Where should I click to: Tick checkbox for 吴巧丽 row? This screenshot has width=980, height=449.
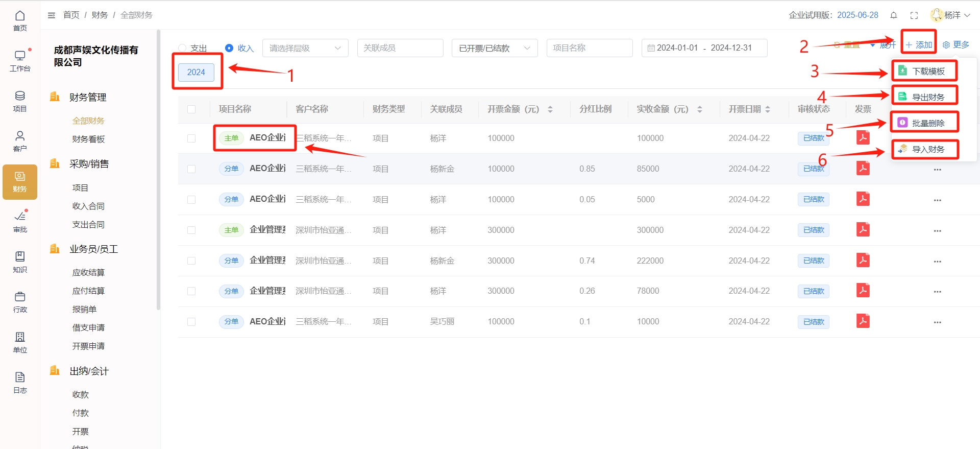pos(191,322)
